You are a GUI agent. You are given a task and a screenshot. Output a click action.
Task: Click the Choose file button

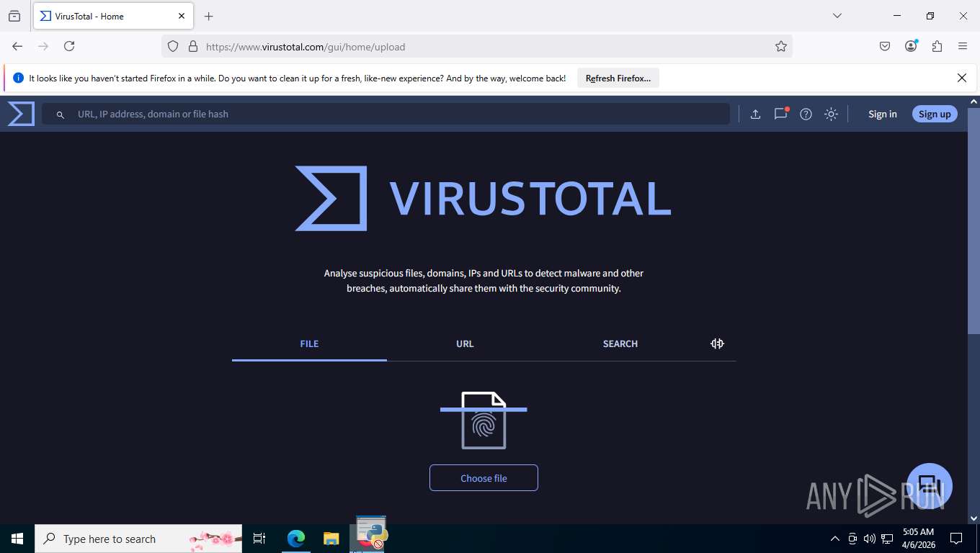(484, 478)
